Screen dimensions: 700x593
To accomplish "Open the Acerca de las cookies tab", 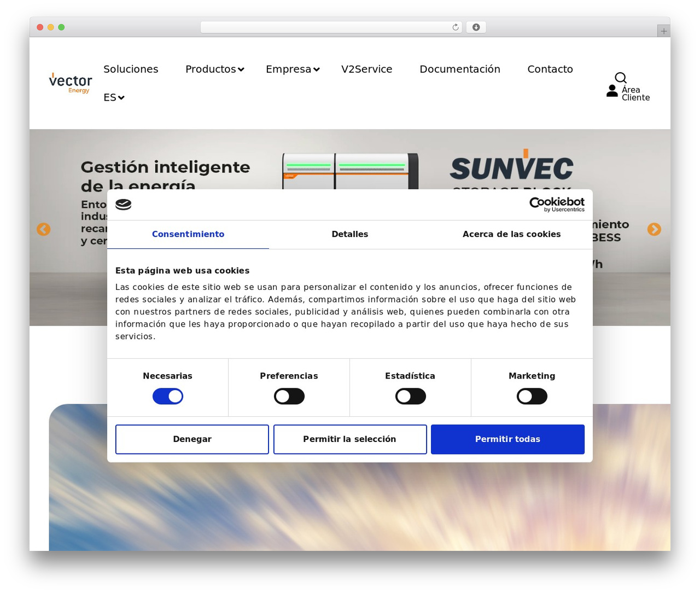I will (512, 234).
